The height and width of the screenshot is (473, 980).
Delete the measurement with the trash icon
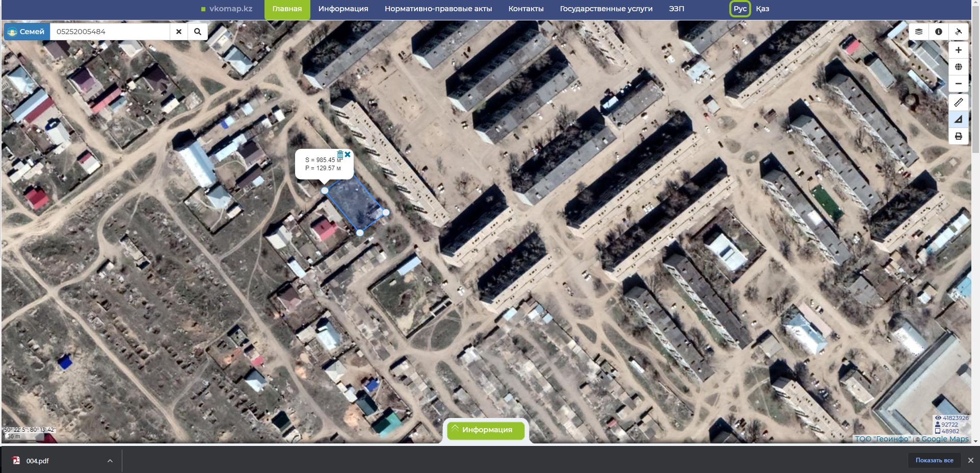pos(340,154)
